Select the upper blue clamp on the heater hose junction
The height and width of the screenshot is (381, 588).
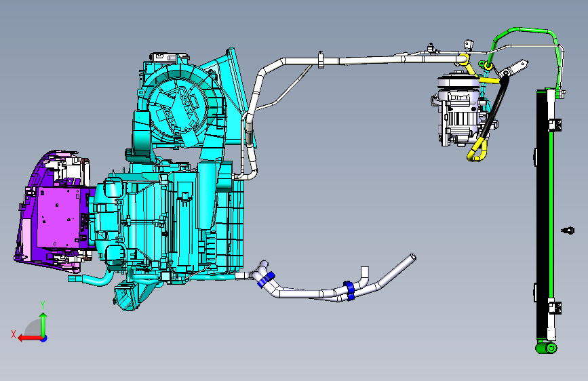click(349, 287)
